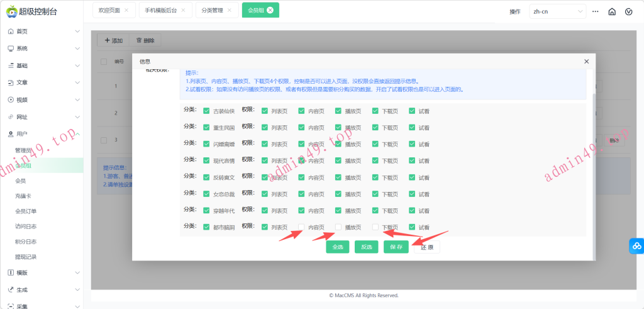The width and height of the screenshot is (644, 309).
Task: Open the three-dots more menu
Action: coord(595,11)
